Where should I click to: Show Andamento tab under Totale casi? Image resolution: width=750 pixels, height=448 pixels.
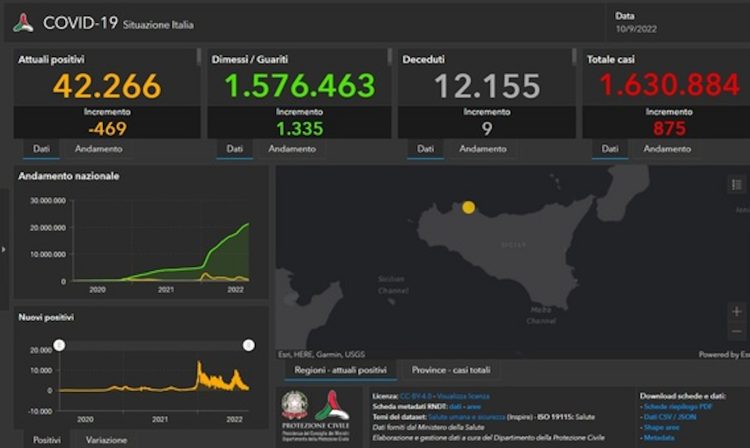click(x=666, y=149)
